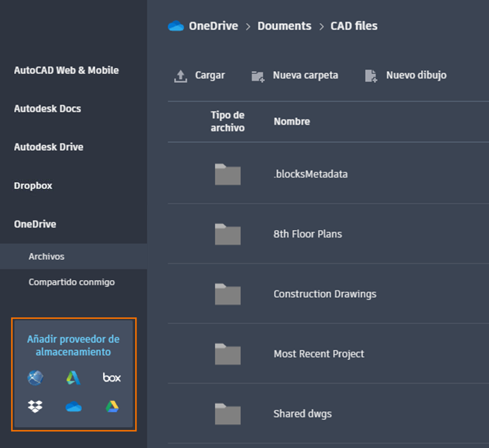Click the Nueva carpeta button label

[x=305, y=75]
